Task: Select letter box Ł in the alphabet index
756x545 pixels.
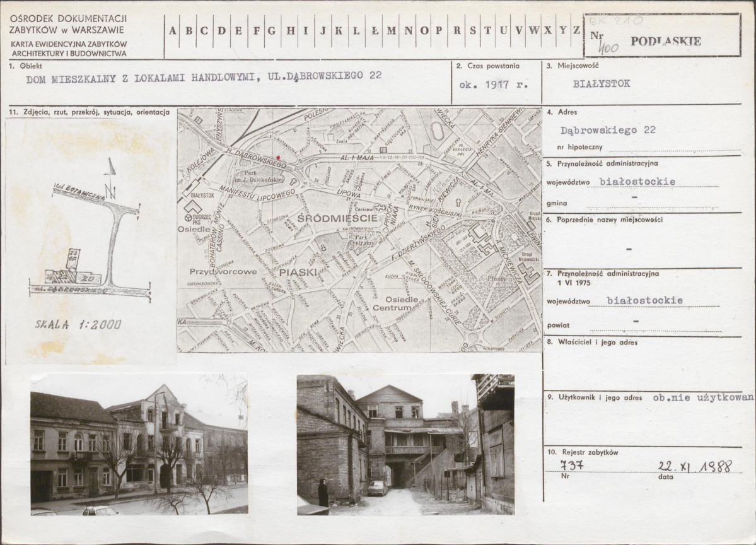Action: 375,30
